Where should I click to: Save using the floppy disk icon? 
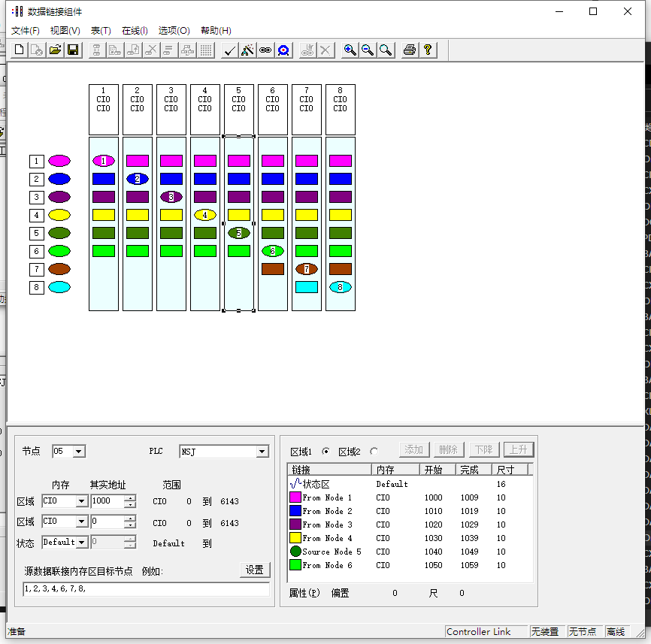coord(73,50)
